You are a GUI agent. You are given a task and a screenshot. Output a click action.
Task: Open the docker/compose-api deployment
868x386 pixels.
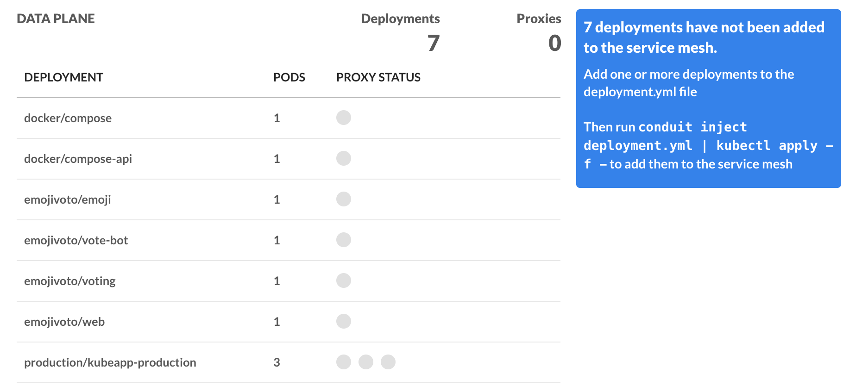pos(78,159)
